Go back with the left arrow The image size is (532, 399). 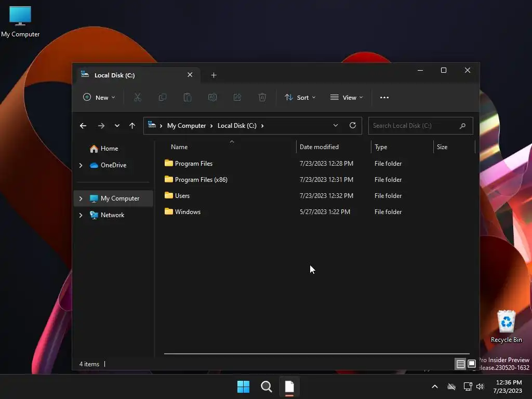[83, 126]
